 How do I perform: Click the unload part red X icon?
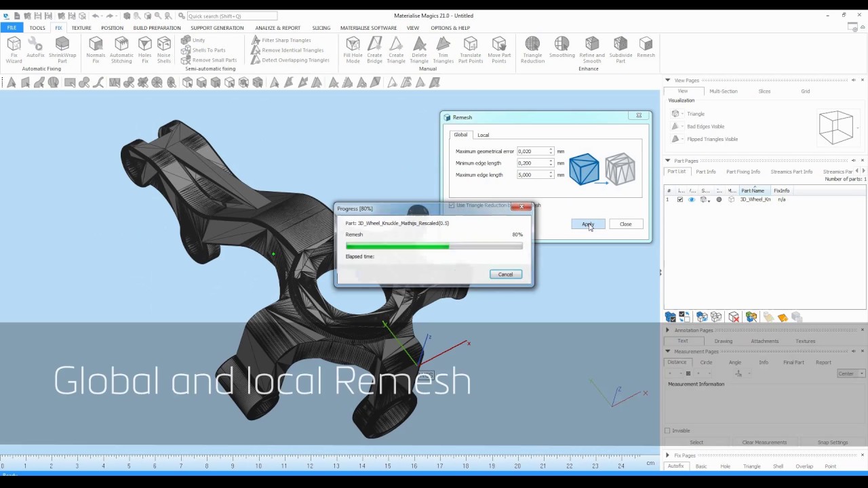(734, 317)
